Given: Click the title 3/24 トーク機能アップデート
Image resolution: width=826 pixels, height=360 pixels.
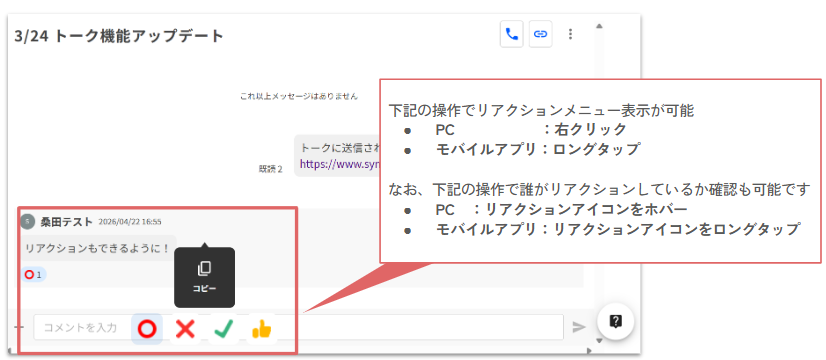Looking at the screenshot, I should (x=120, y=36).
